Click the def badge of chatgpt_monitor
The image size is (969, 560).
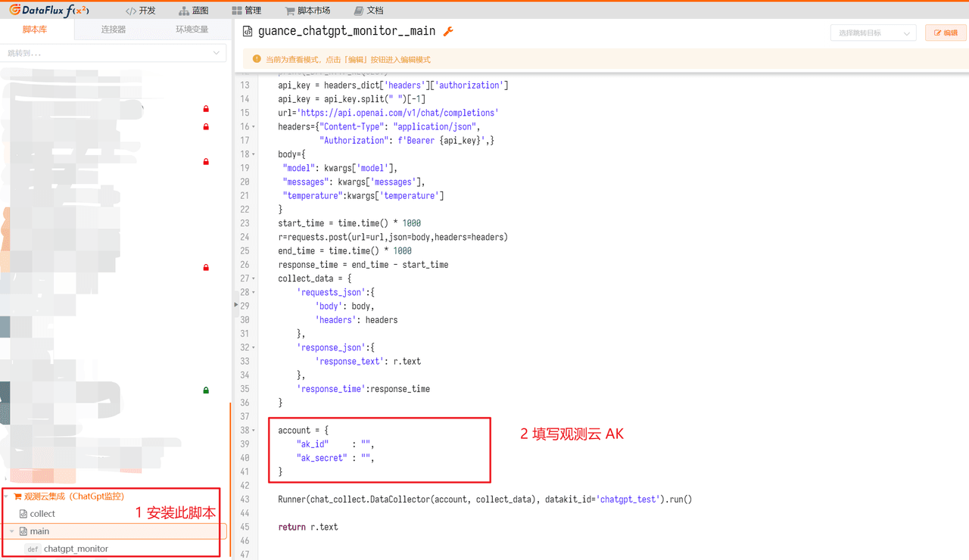tap(33, 549)
